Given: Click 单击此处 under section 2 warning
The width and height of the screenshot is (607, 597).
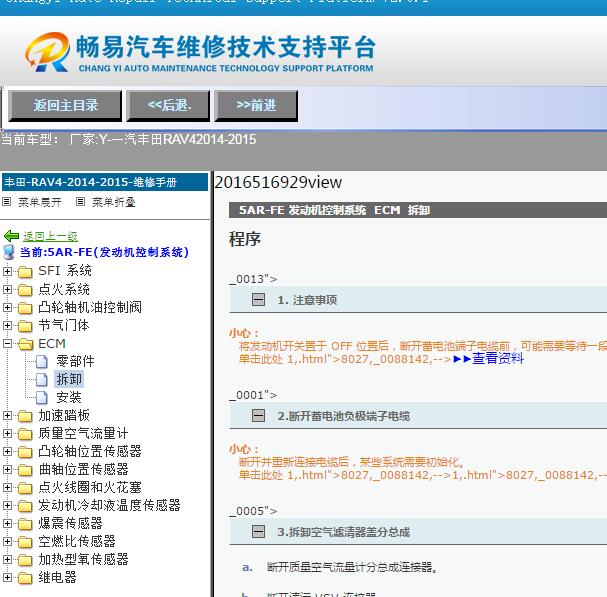Looking at the screenshot, I should tap(261, 475).
